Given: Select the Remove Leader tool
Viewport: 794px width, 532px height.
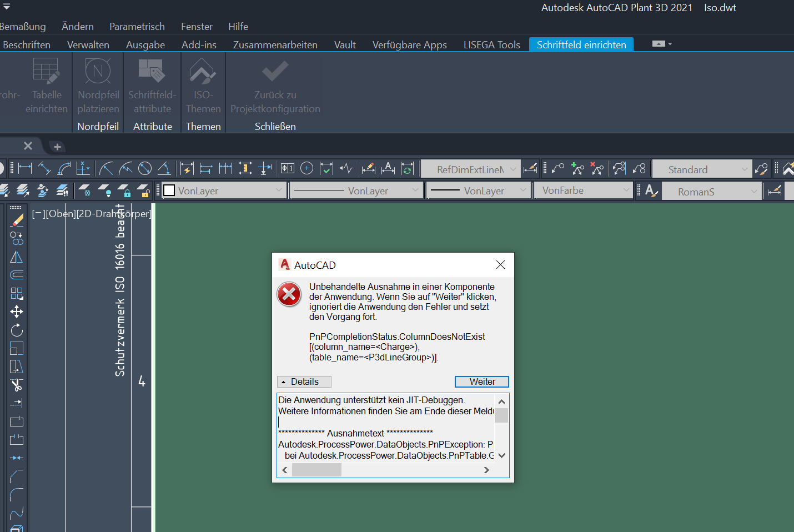Looking at the screenshot, I should [x=597, y=168].
